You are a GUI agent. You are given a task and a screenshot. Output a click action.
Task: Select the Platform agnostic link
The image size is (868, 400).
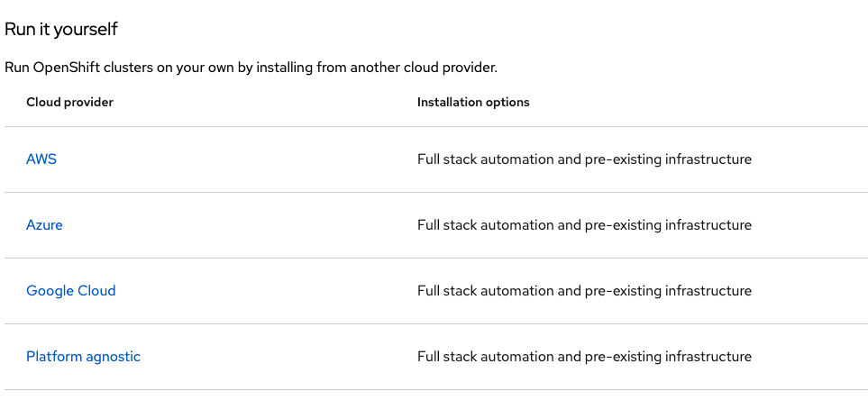coord(83,357)
